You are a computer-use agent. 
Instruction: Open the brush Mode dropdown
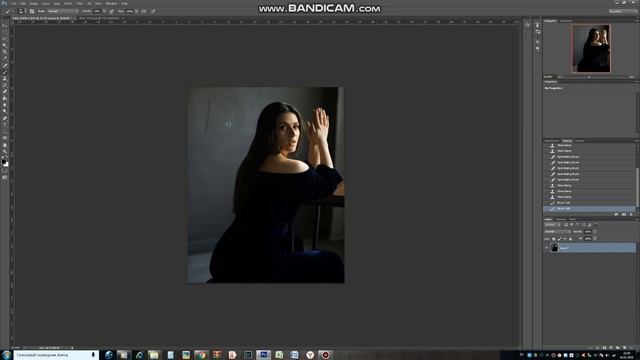[63, 11]
